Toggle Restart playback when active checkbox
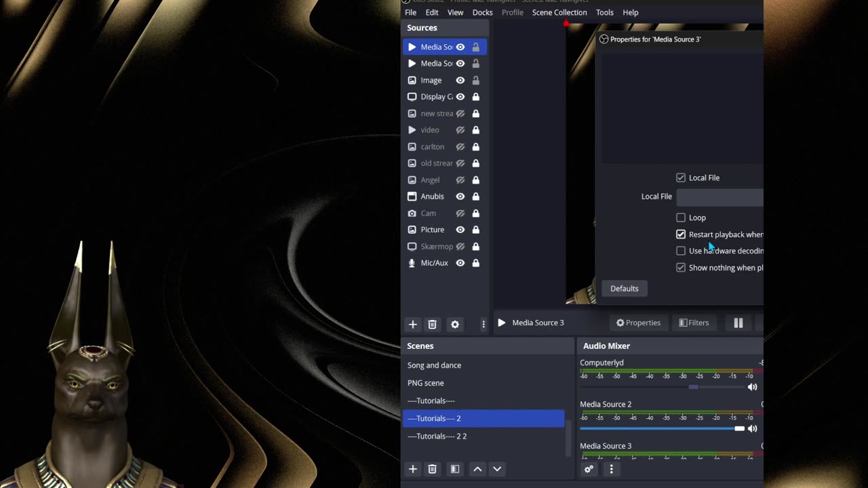The height and width of the screenshot is (488, 868). click(681, 235)
